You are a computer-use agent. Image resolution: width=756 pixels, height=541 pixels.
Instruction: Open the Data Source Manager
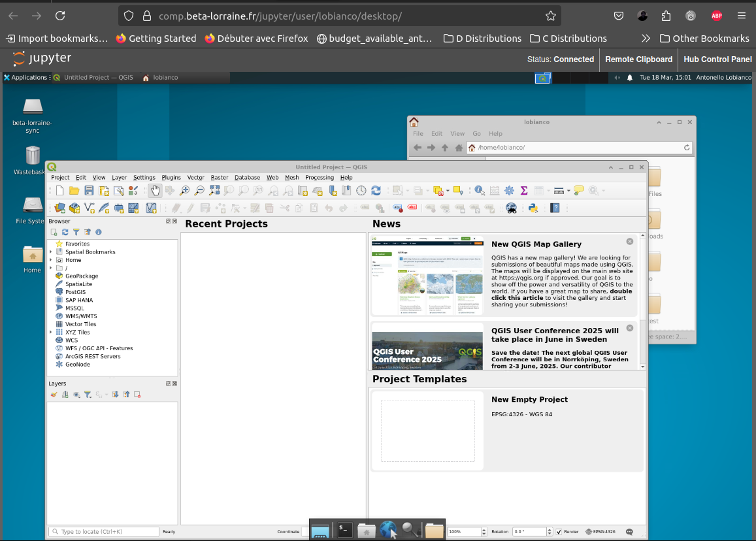coord(60,207)
